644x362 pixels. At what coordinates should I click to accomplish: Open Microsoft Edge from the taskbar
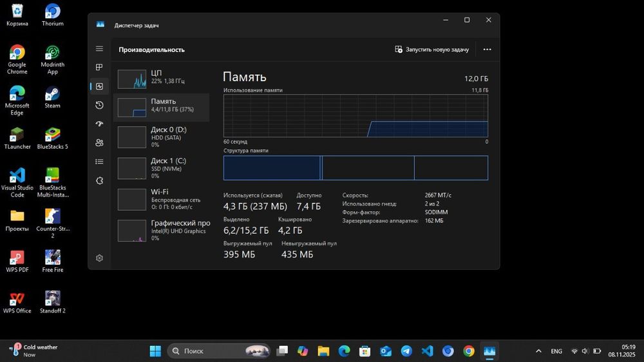[x=344, y=351]
